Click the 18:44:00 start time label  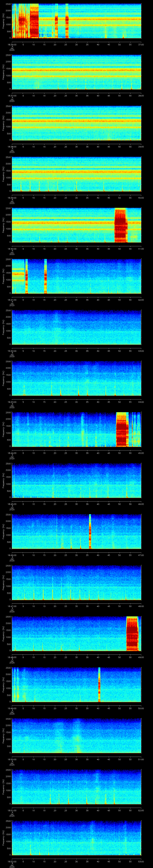12,453
